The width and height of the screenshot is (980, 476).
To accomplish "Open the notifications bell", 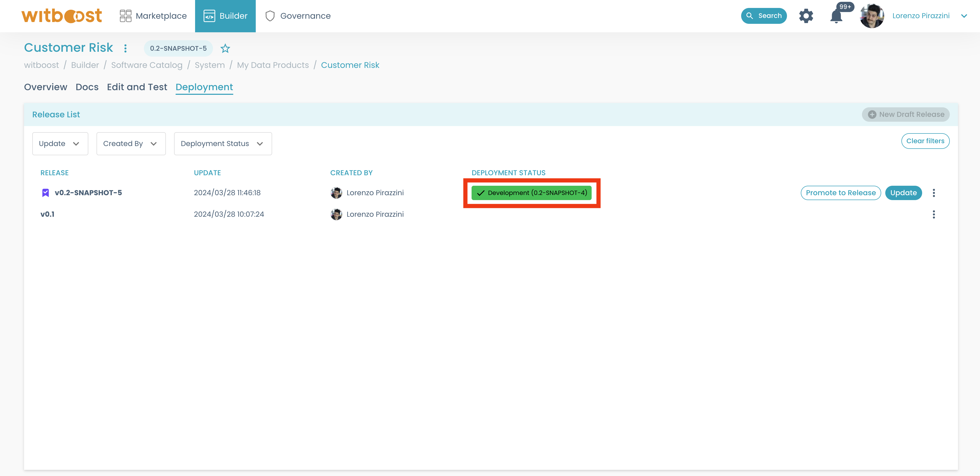I will 836,16.
